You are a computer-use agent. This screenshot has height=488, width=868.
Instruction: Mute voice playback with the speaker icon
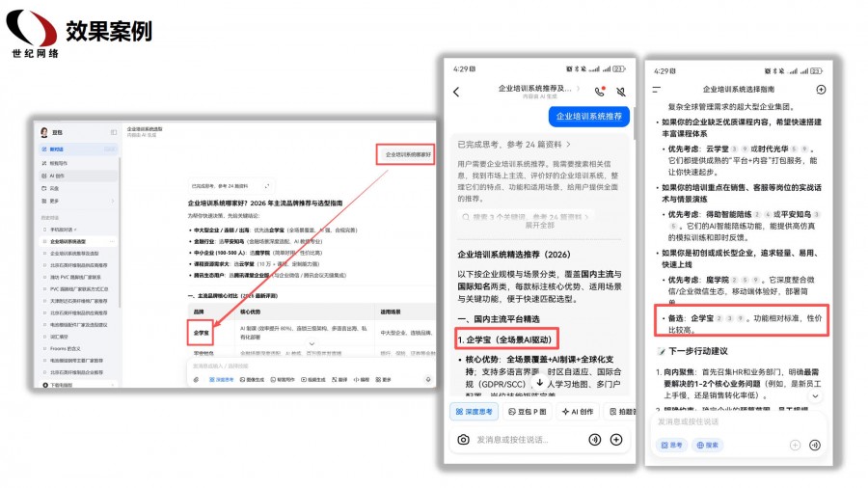pyautogui.click(x=621, y=92)
